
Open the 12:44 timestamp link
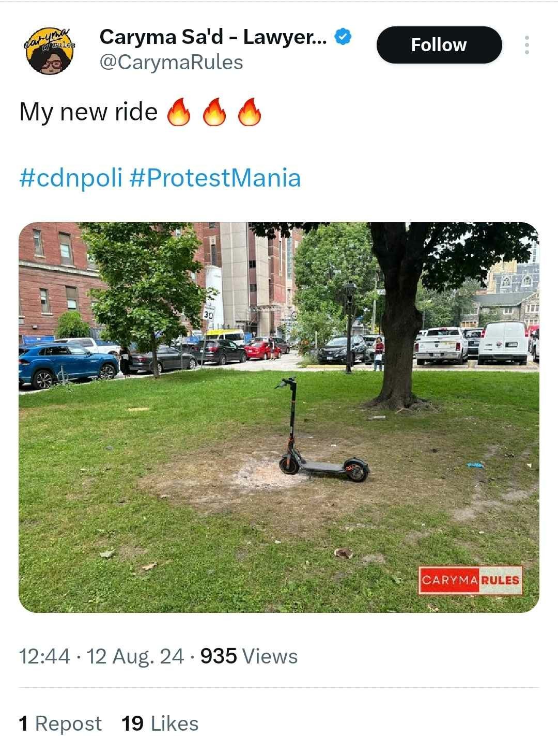click(44, 656)
